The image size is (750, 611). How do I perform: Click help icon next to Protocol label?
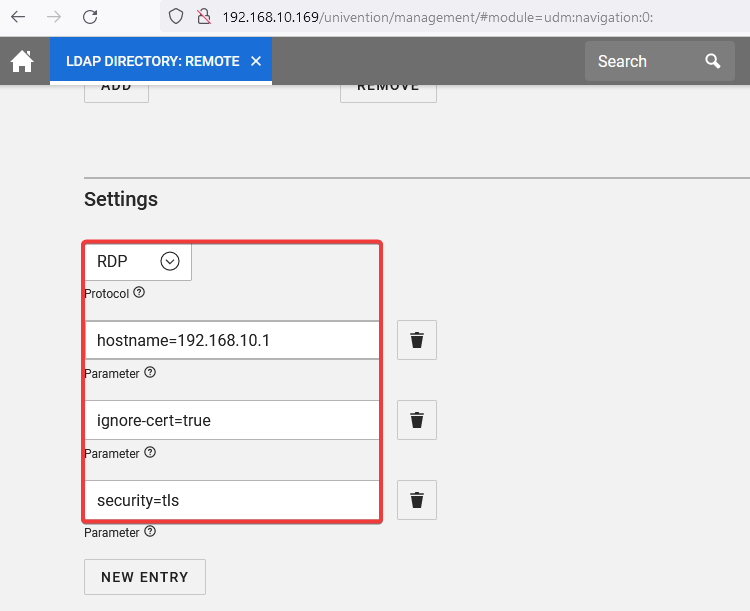point(139,293)
